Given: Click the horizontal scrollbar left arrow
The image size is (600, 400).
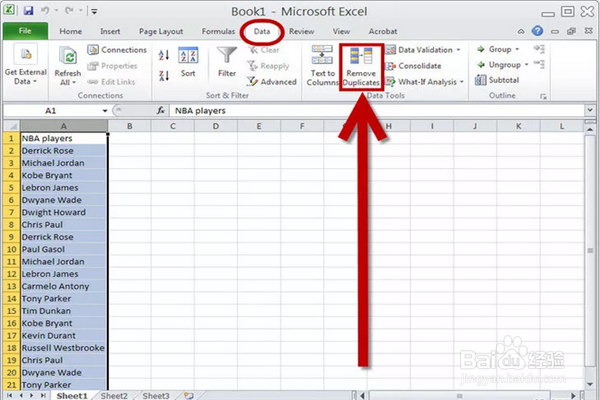Looking at the screenshot, I should [362, 395].
